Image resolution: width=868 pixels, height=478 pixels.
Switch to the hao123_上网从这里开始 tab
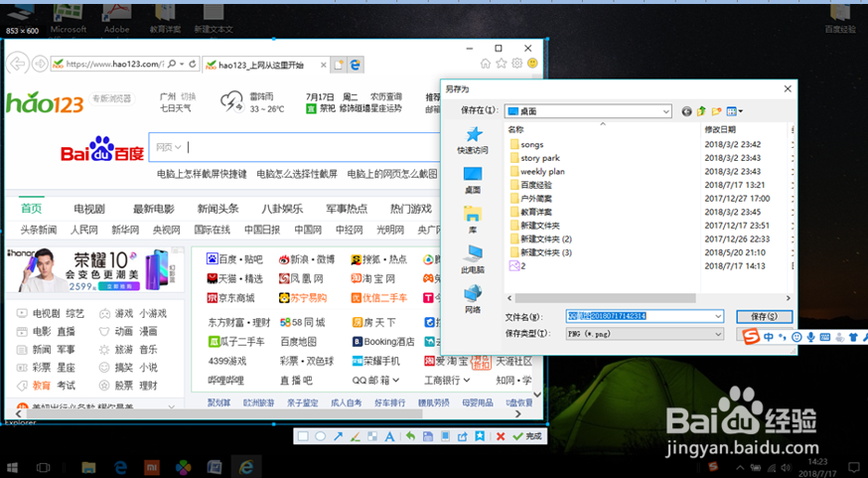pos(266,65)
